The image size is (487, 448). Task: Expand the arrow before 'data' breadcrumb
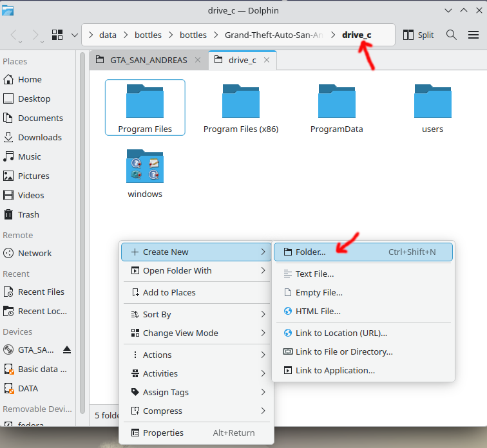91,35
